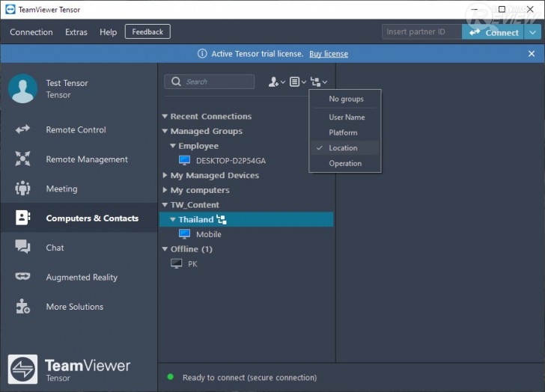Click the Augmented Reality label
The width and height of the screenshot is (545, 392).
click(x=82, y=277)
